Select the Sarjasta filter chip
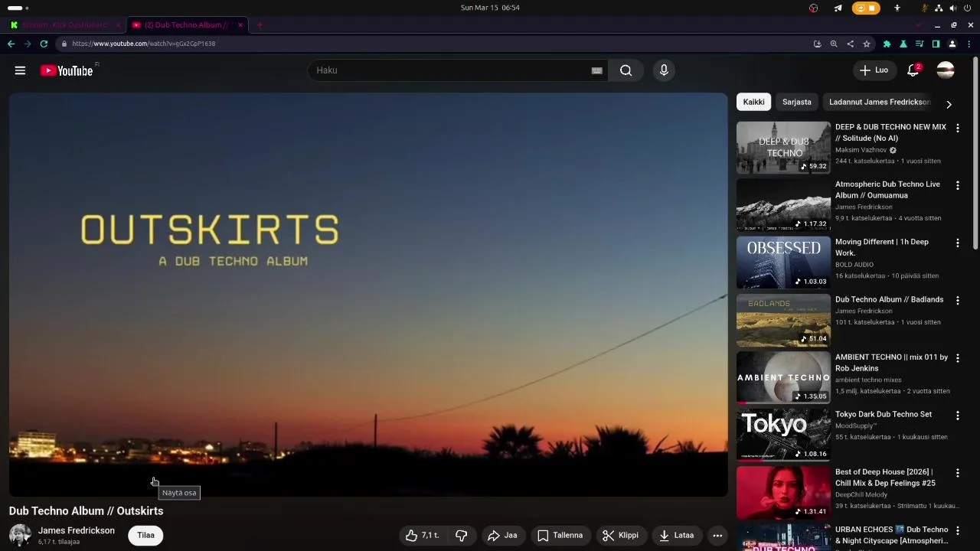This screenshot has height=551, width=980. pos(796,102)
